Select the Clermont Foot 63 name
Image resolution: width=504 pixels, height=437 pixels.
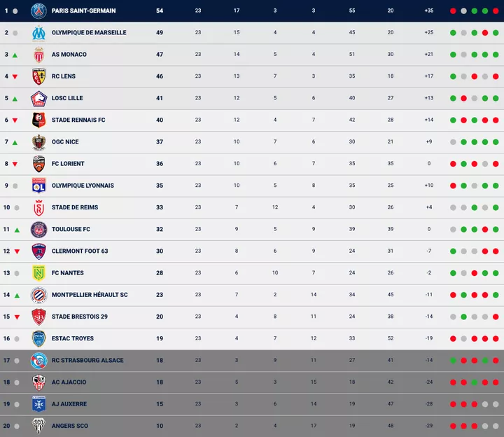[x=80, y=251]
